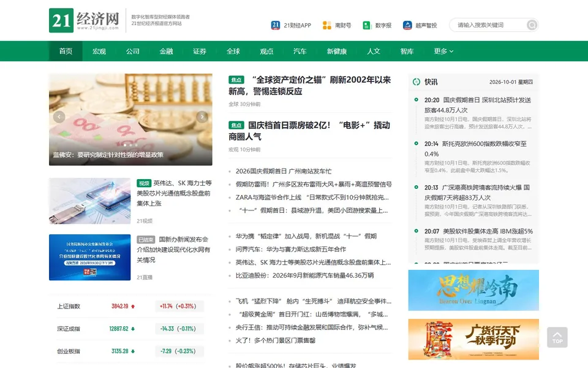Select the 上证指数 row label

69,307
